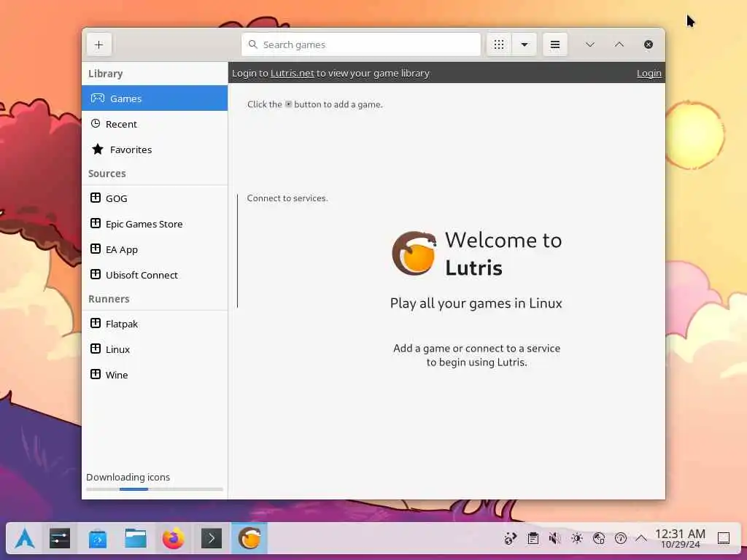The image size is (747, 560).
Task: Open the application launcher in taskbar
Action: (x=24, y=539)
